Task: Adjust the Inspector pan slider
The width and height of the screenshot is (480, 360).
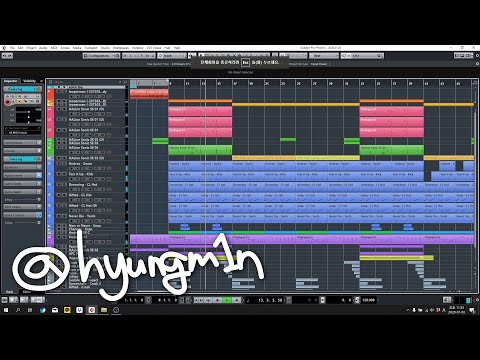Action: pyautogui.click(x=28, y=115)
